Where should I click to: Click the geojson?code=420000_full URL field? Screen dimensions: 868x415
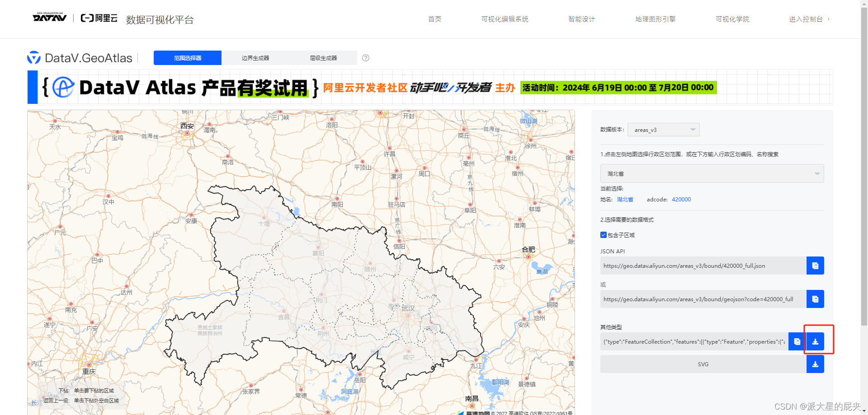pyautogui.click(x=703, y=299)
